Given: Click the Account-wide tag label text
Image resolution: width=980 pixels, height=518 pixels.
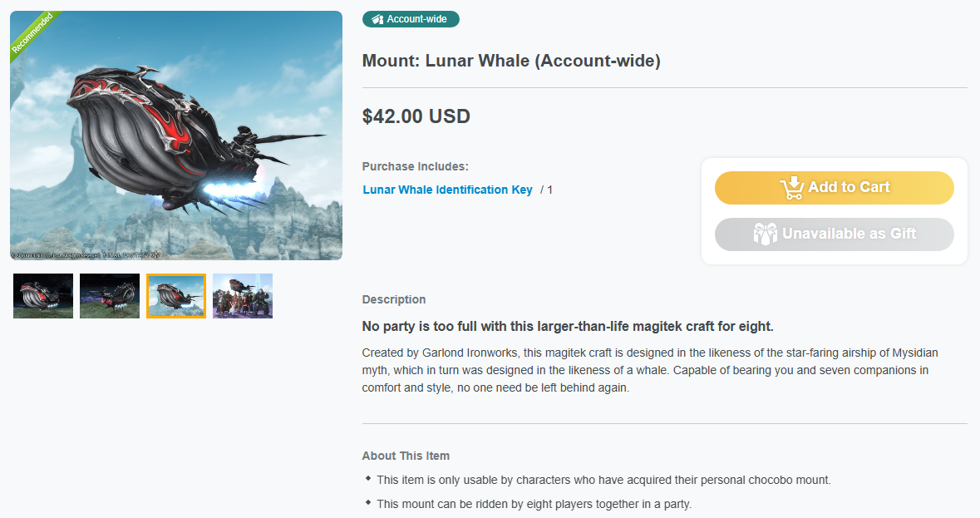Looking at the screenshot, I should point(417,19).
